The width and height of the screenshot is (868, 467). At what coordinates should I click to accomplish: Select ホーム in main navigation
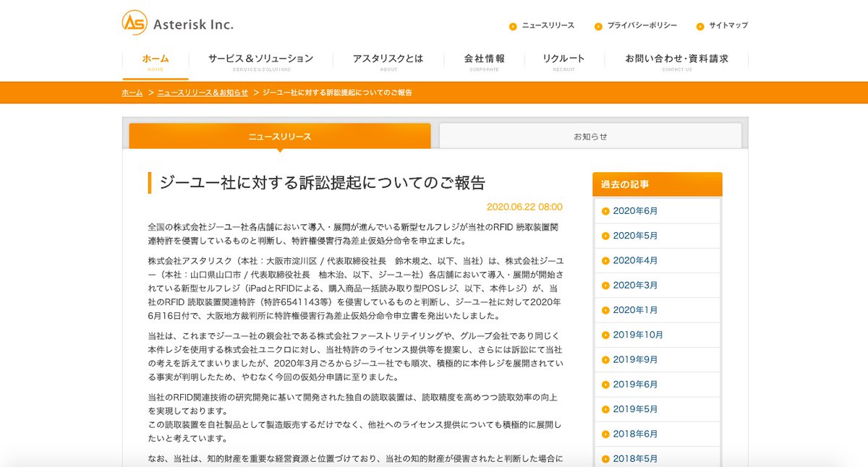[x=156, y=62]
